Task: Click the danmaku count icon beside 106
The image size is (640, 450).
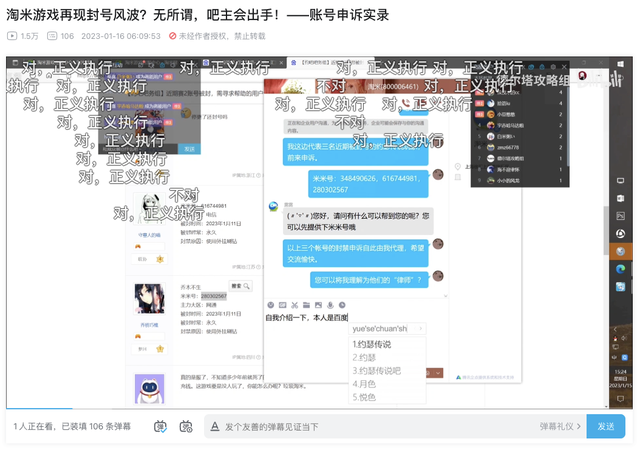Action: click(52, 36)
